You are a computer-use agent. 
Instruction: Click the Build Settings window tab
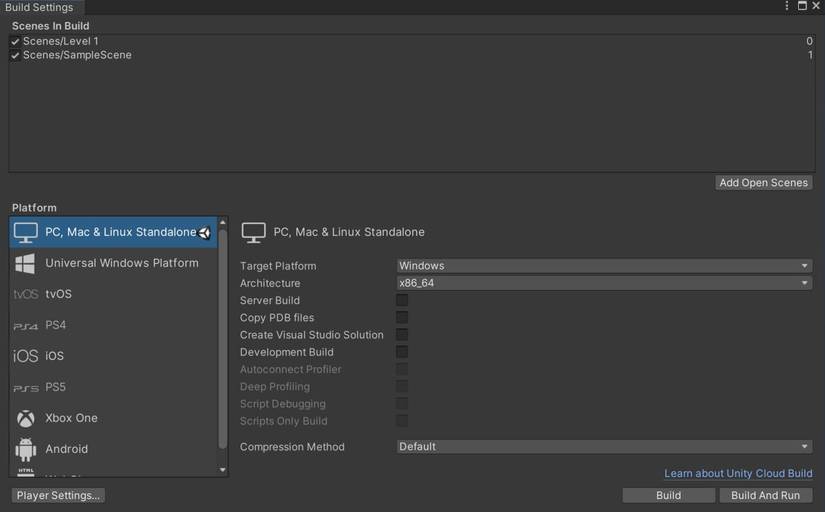[x=40, y=7]
